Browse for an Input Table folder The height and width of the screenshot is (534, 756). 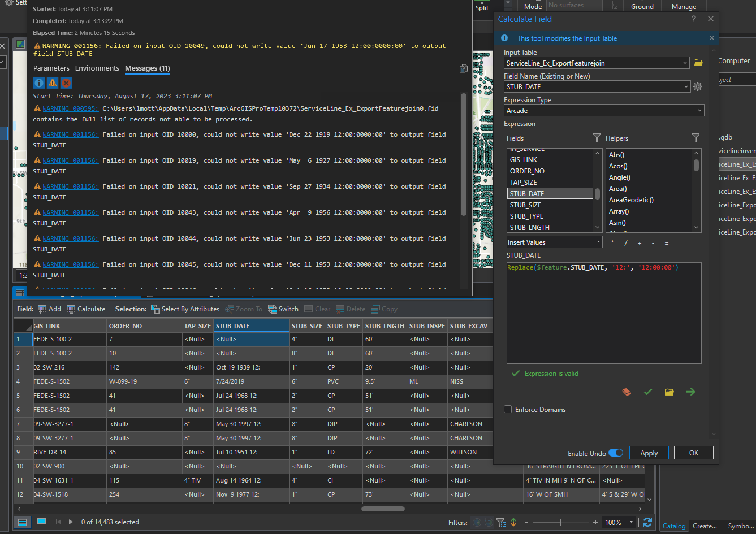[x=698, y=63]
